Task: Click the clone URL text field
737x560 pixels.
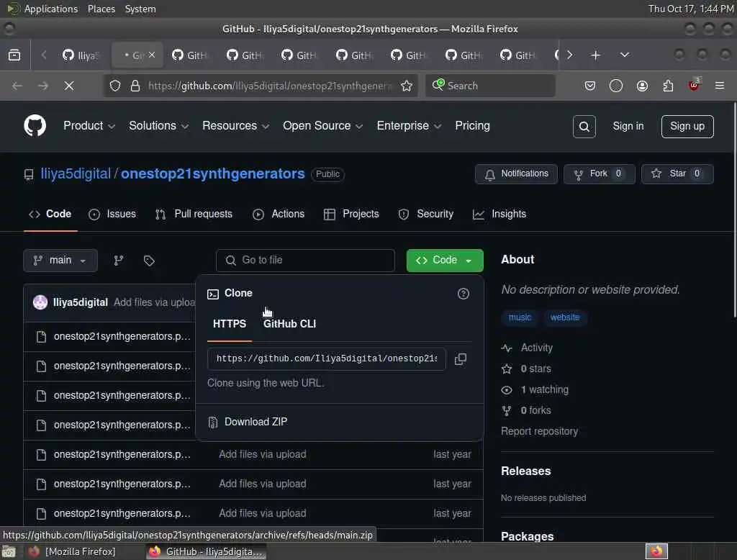Action: point(326,359)
